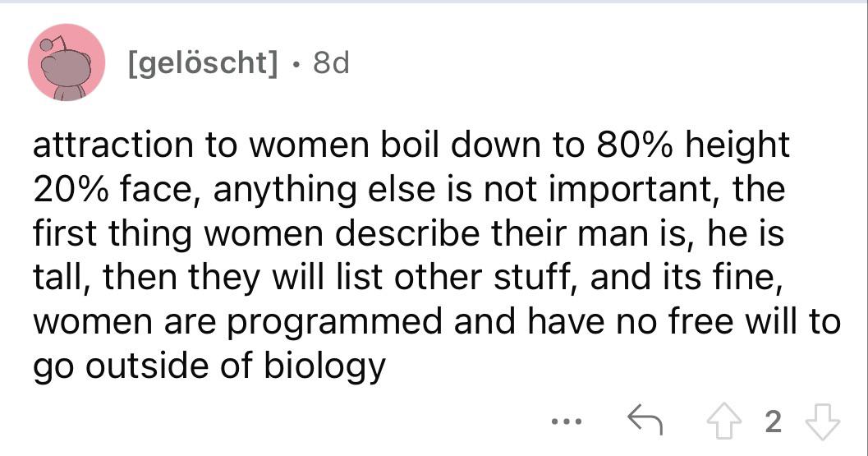
Task: Open the deleted user's pink avatar
Action: 67,62
